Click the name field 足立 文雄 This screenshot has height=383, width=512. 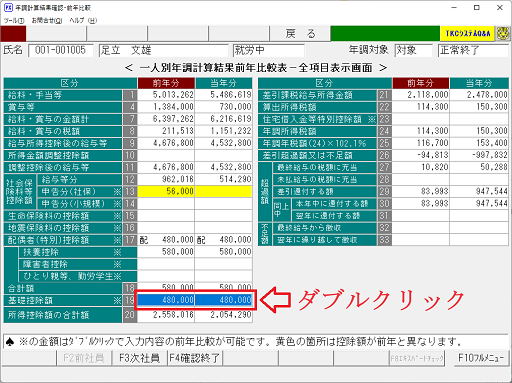tap(163, 51)
